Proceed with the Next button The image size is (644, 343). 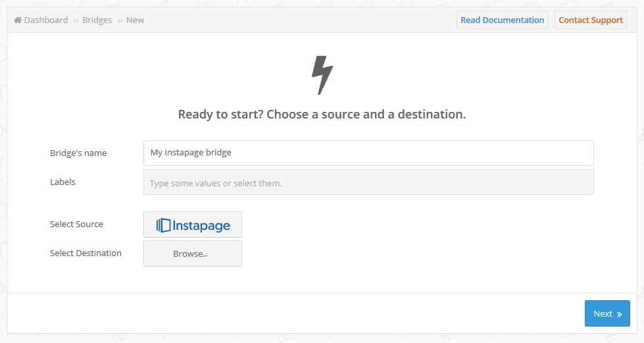[607, 313]
